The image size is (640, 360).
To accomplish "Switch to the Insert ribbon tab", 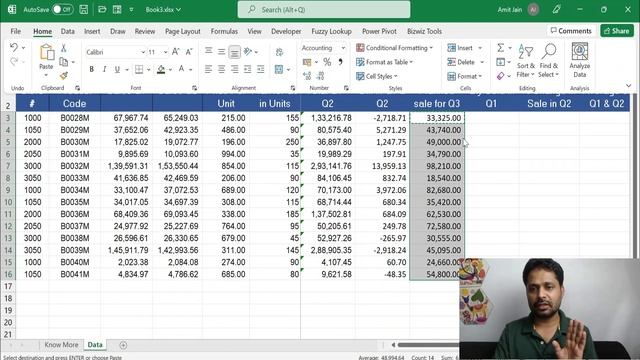I will click(92, 31).
